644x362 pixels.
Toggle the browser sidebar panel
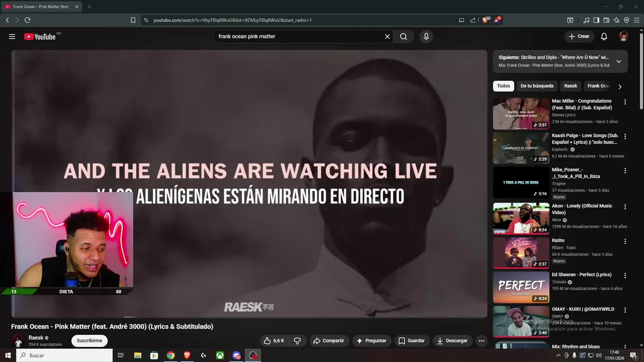pos(596,20)
